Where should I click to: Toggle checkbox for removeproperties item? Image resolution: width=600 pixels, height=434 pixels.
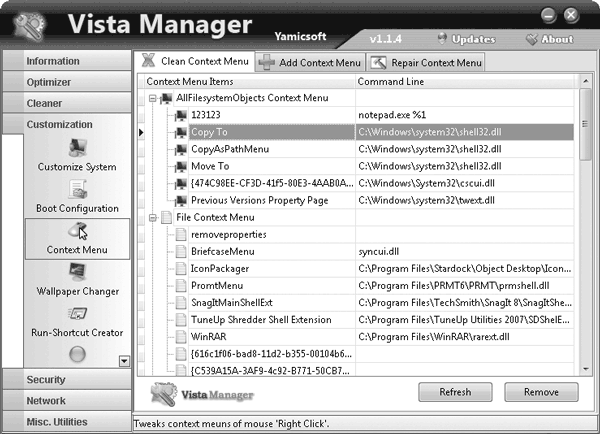coord(181,234)
